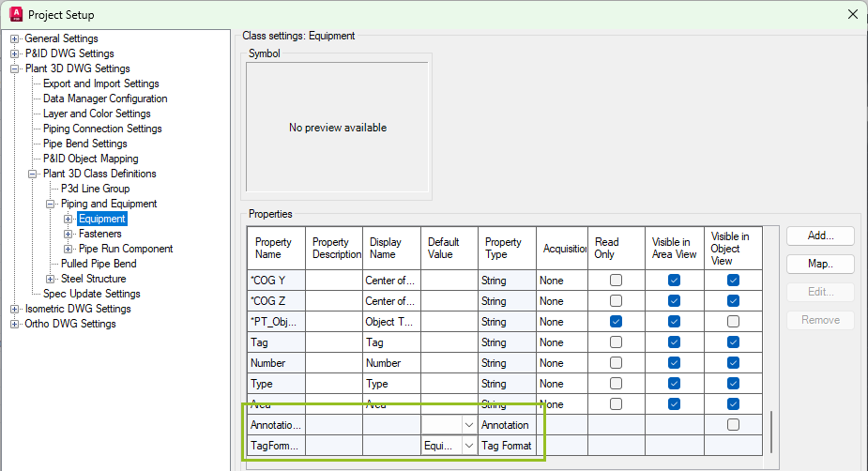The image size is (868, 471).
Task: Click the 'Object T...' display name cell
Action: click(391, 322)
